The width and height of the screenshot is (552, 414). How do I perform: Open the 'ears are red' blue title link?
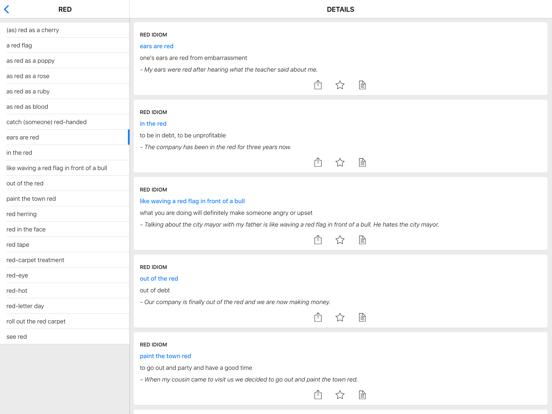156,46
